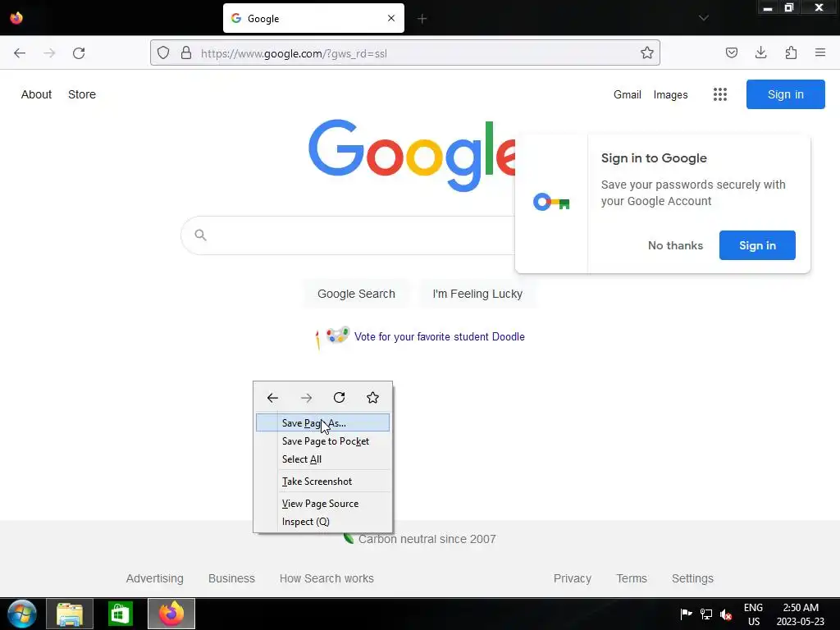Open a new tab with plus button

(x=422, y=19)
